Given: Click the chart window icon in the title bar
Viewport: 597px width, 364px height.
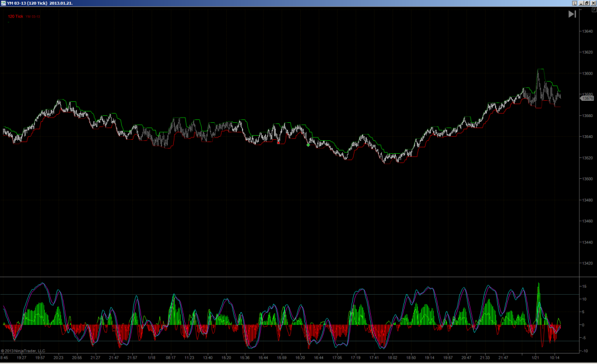Looking at the screenshot, I should [x=3, y=3].
